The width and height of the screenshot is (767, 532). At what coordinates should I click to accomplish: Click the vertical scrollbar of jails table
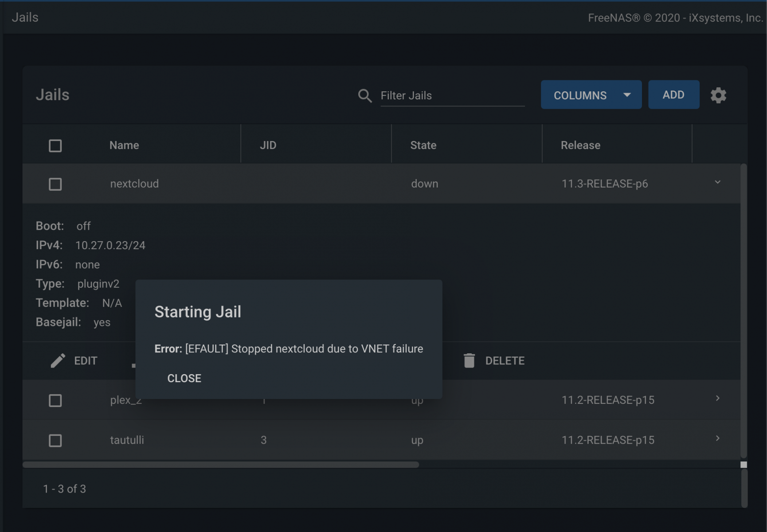click(x=744, y=310)
